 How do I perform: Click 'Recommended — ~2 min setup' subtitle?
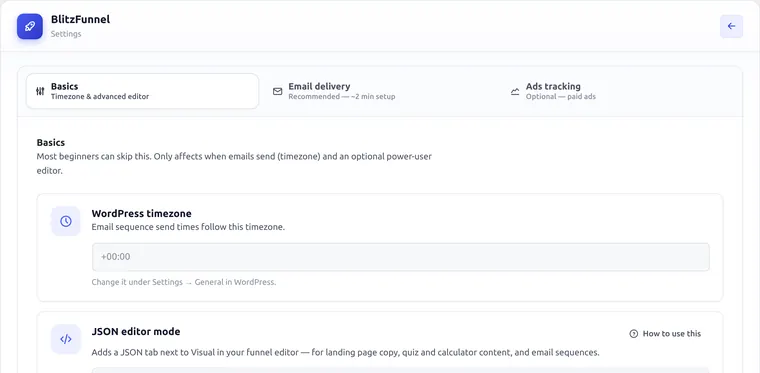point(342,97)
